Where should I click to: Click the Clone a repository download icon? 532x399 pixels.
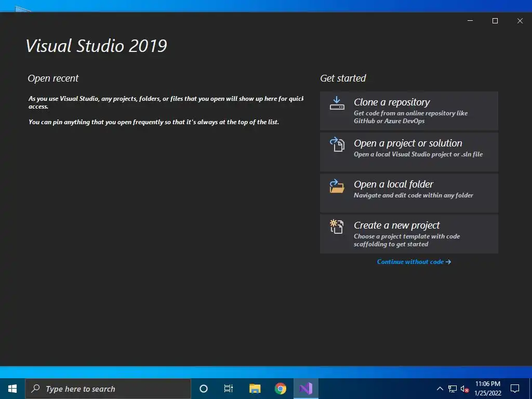tap(337, 103)
